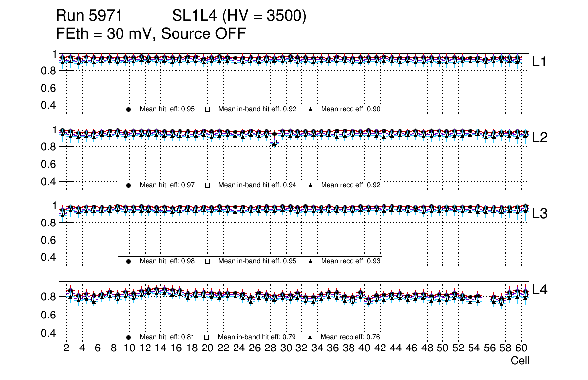This screenshot has height=380, width=588.
Task: Select the L3 panel label
Action: coord(540,214)
